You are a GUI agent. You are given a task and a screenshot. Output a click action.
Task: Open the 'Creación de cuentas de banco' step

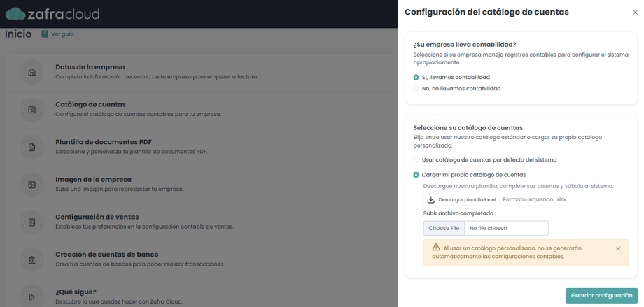[x=106, y=254]
